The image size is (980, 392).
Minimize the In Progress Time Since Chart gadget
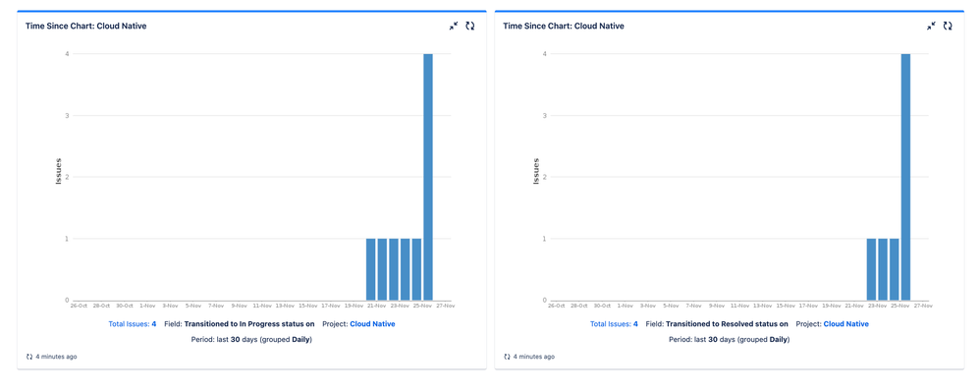coord(454,26)
